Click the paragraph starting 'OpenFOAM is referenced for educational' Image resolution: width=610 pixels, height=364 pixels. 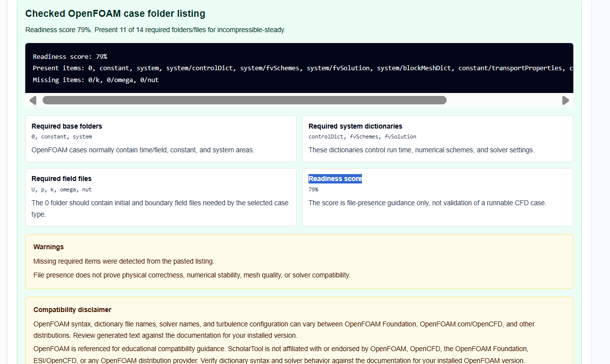coord(281,355)
